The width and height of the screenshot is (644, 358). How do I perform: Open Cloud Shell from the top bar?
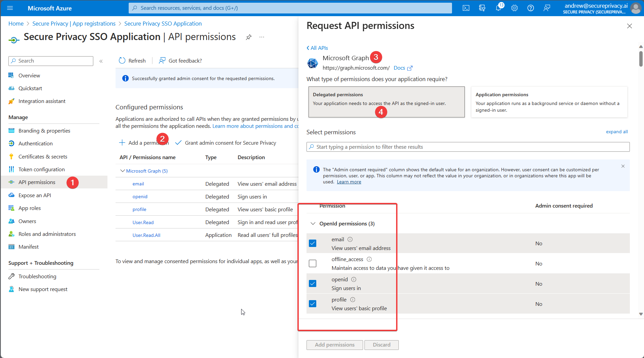466,8
